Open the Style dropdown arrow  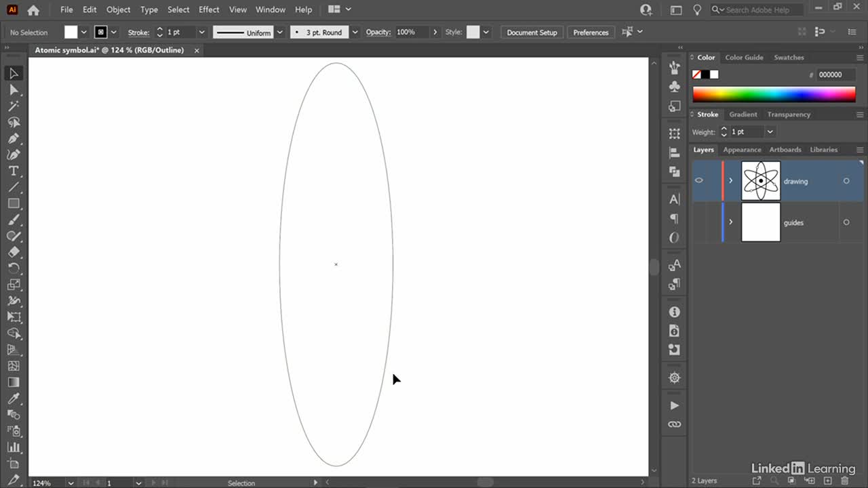tap(486, 33)
